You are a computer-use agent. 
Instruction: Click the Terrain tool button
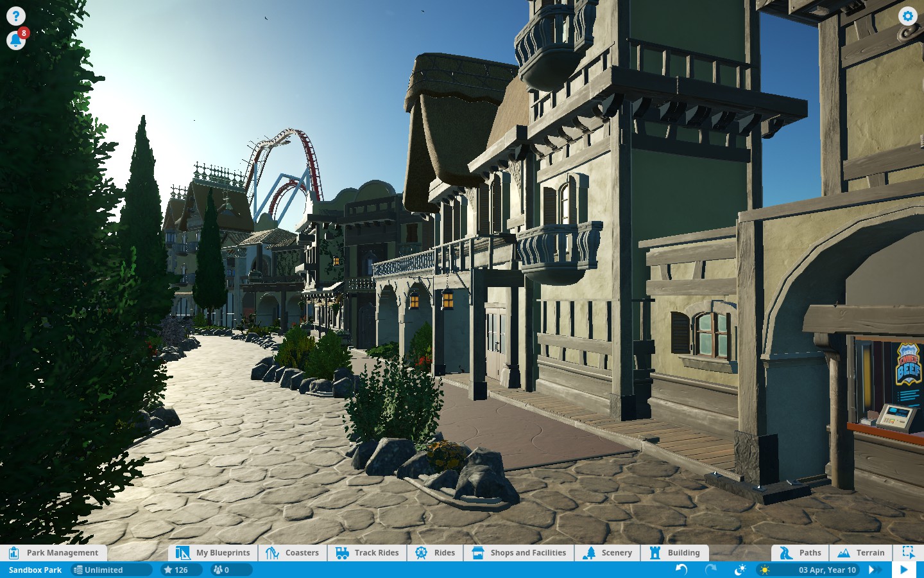click(861, 553)
